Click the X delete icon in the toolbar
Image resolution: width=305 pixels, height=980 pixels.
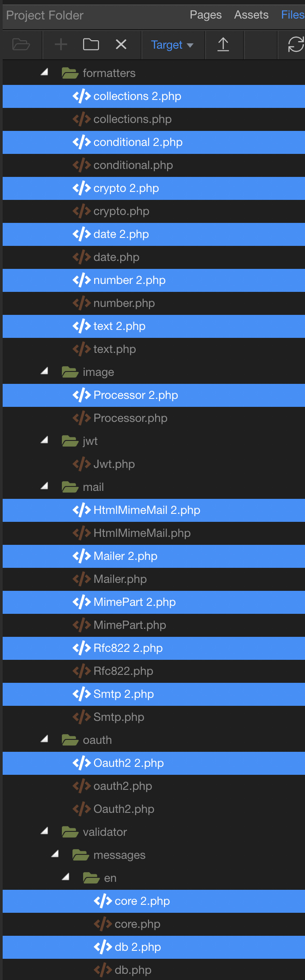pyautogui.click(x=121, y=44)
